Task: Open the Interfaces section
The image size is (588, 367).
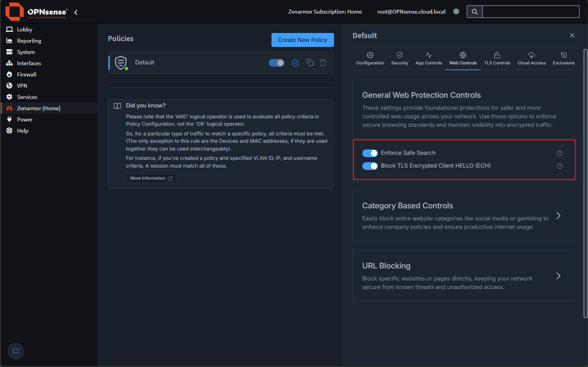Action: 29,63
